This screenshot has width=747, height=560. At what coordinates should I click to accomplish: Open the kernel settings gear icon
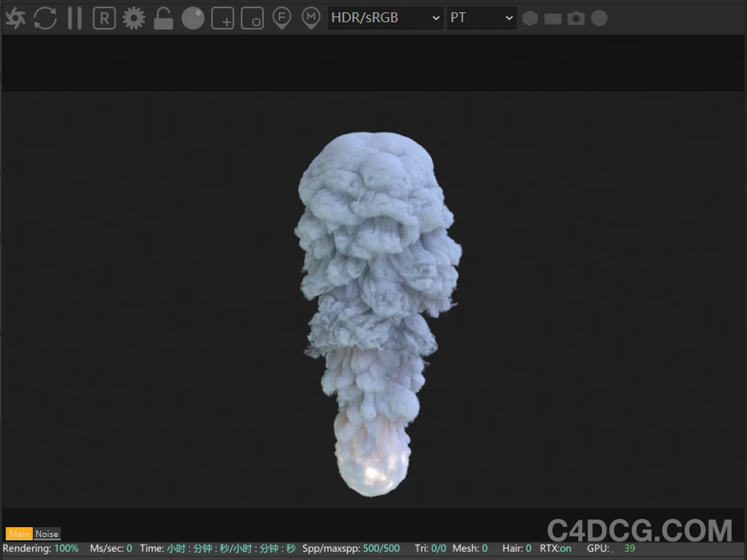(x=133, y=18)
